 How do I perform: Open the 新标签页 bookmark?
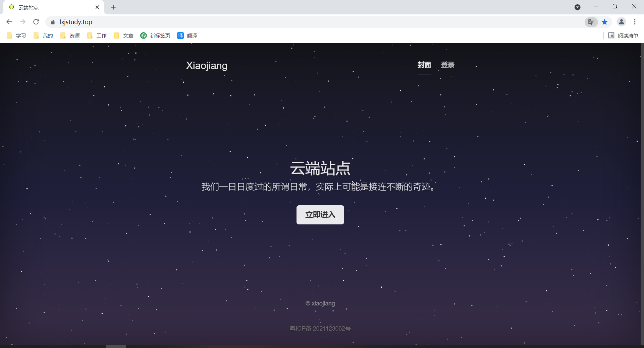[x=155, y=36]
